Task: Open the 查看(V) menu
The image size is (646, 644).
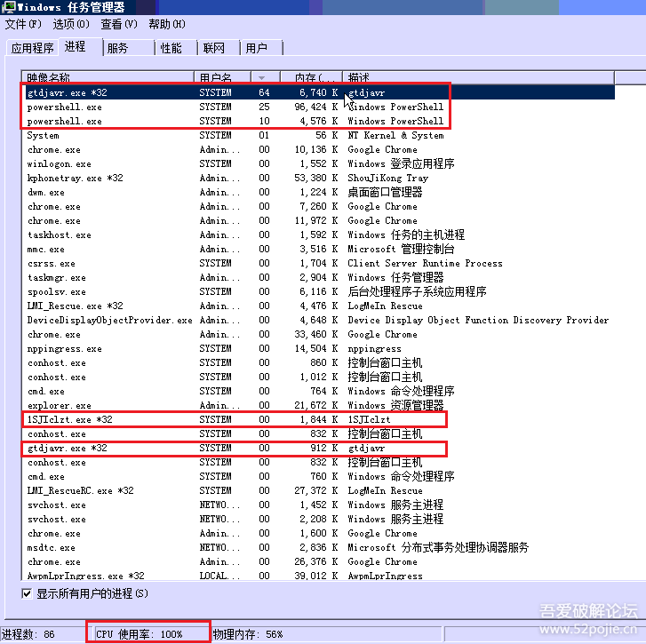Action: (x=119, y=24)
